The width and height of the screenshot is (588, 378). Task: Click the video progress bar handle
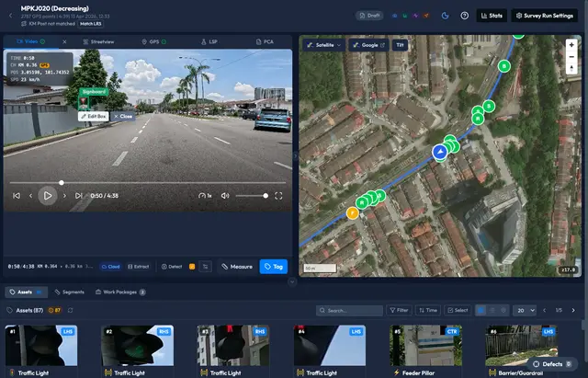coord(62,183)
